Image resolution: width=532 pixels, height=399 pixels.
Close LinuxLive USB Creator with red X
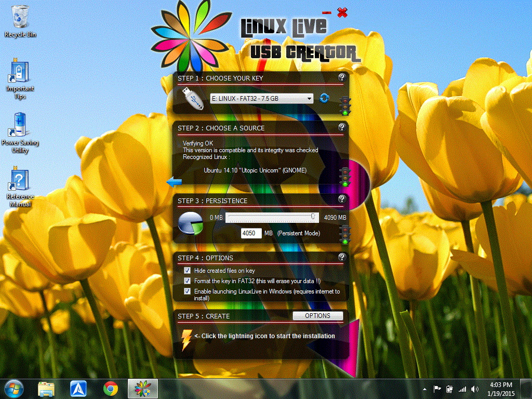[x=342, y=12]
